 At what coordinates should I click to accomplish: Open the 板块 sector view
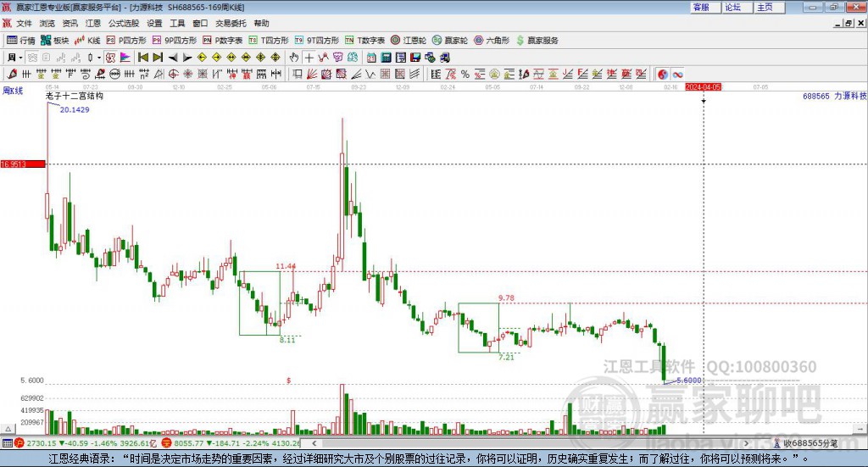tap(55, 41)
